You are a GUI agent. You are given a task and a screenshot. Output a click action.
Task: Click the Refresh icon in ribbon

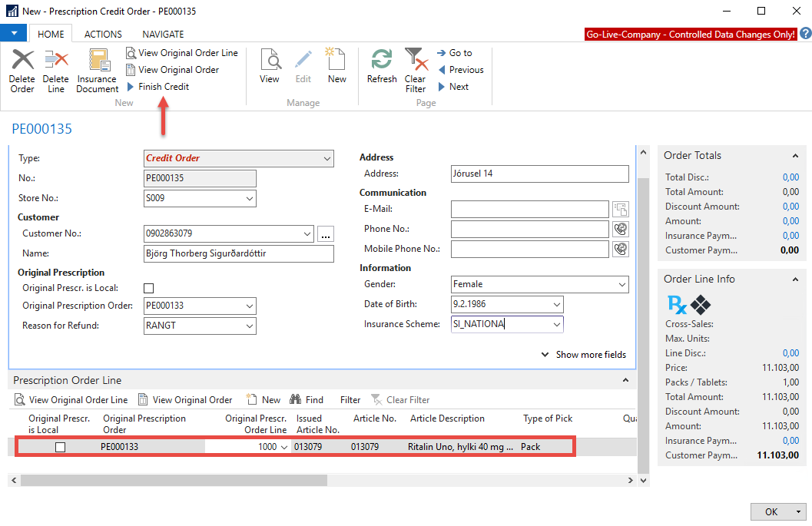point(382,60)
